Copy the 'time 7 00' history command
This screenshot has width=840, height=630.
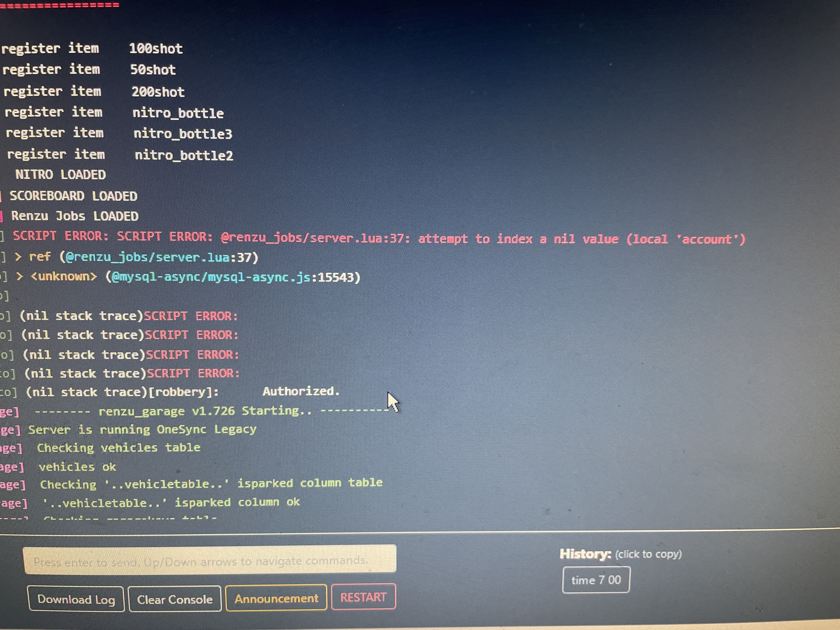pyautogui.click(x=596, y=580)
